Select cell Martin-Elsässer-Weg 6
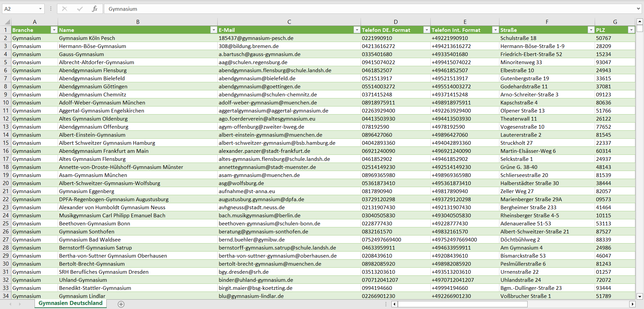The image size is (644, 309). (x=547, y=151)
